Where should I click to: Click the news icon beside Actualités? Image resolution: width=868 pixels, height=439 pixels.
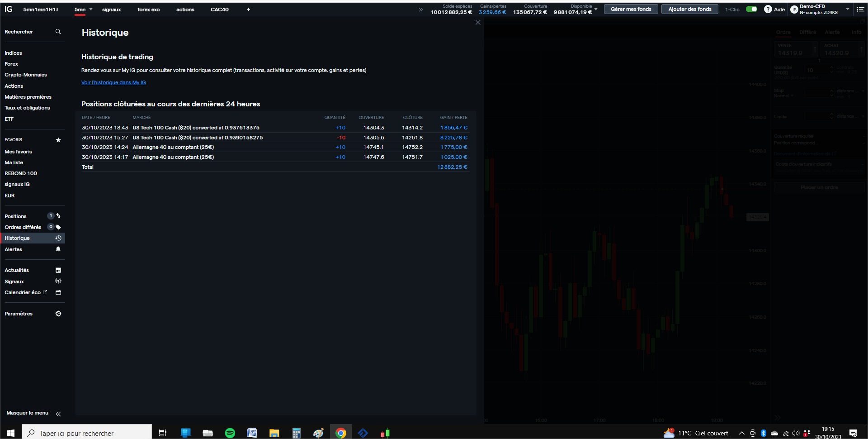58,270
